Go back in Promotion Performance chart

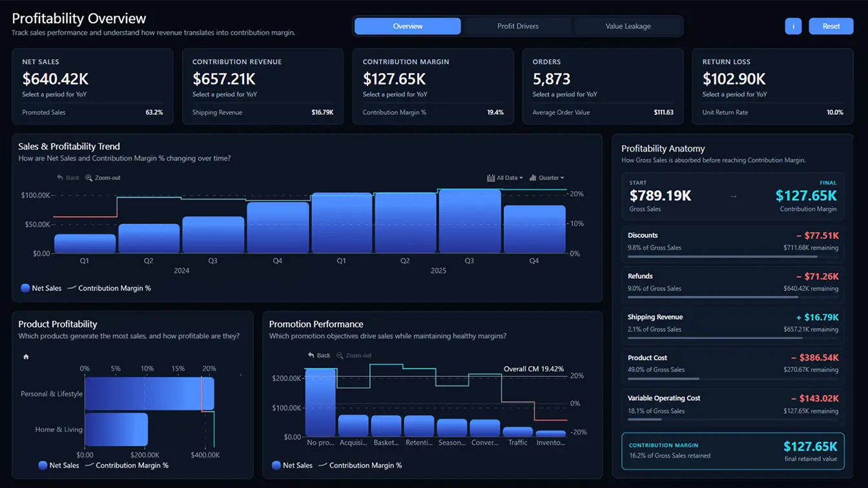pos(319,356)
